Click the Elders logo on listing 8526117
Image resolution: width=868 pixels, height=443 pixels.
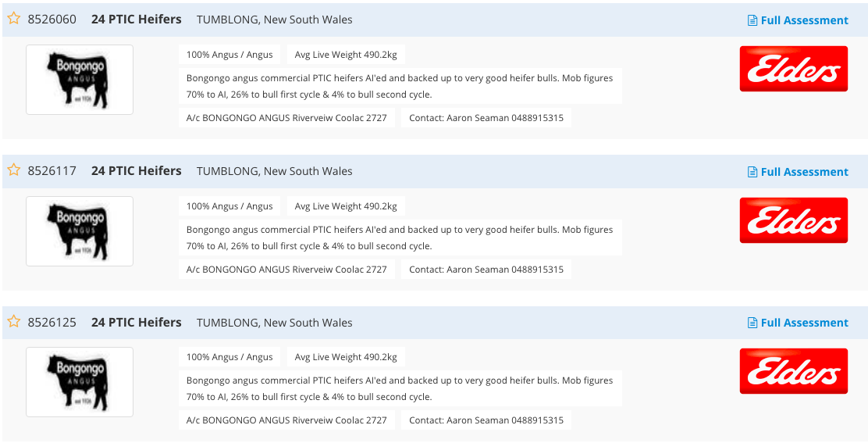click(x=794, y=220)
